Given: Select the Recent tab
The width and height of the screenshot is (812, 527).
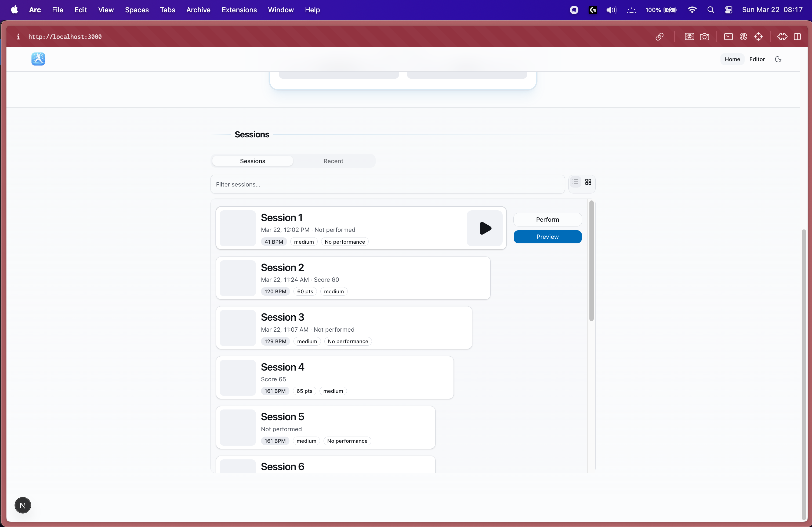Looking at the screenshot, I should pyautogui.click(x=333, y=161).
